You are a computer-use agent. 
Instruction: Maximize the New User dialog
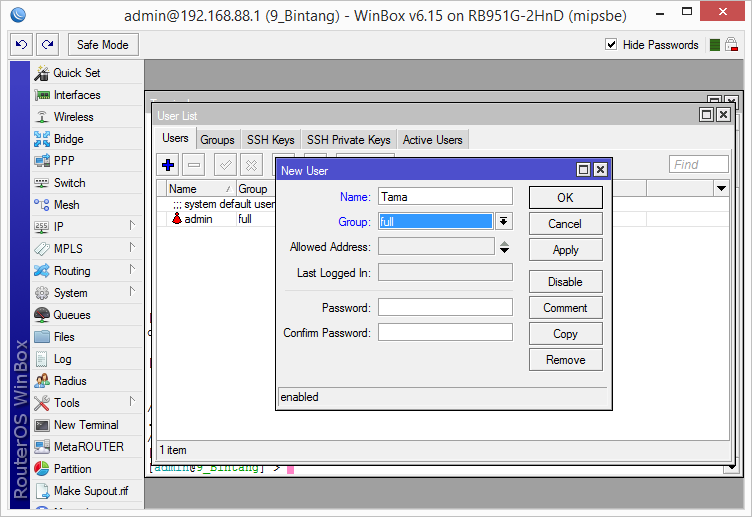pos(583,169)
